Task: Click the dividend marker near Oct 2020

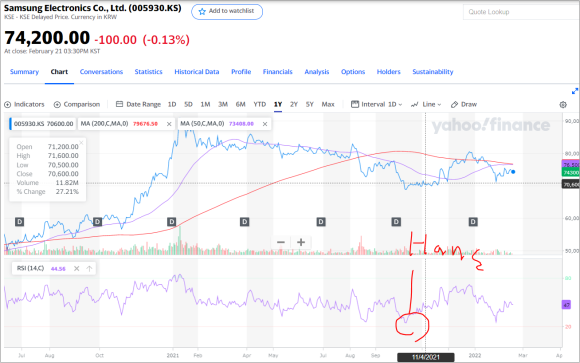Action: [97, 222]
